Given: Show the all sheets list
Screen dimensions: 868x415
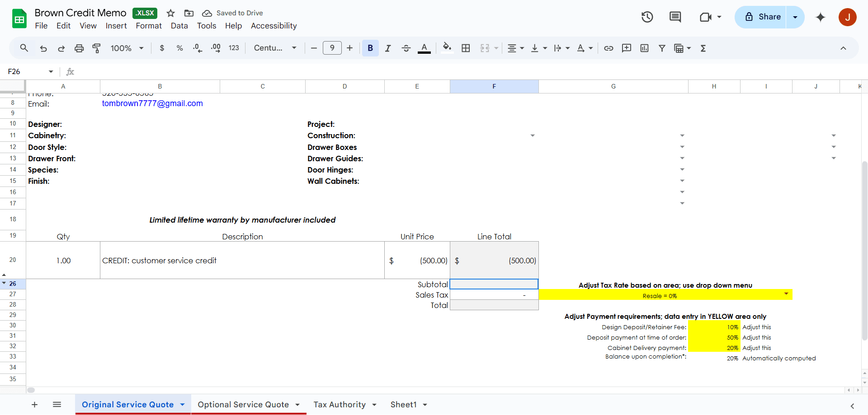Looking at the screenshot, I should coord(57,405).
